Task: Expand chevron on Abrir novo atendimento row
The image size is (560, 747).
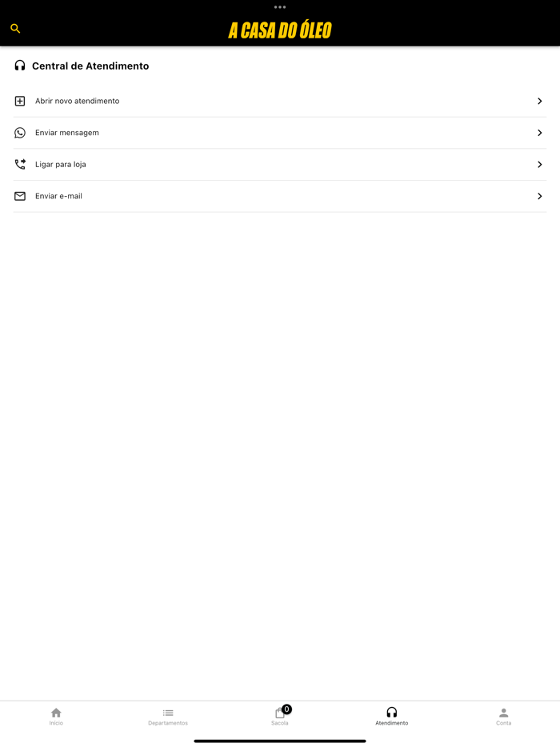Action: point(540,102)
